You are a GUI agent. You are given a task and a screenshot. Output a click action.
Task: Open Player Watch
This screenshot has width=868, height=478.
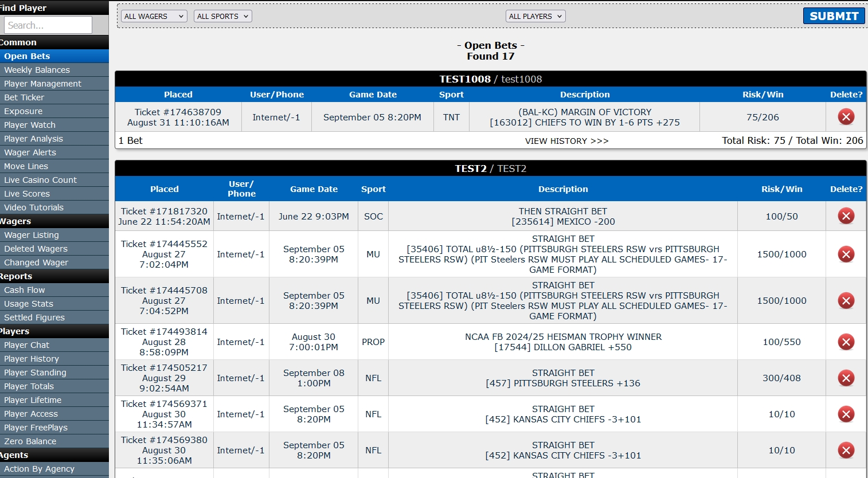[x=54, y=125]
